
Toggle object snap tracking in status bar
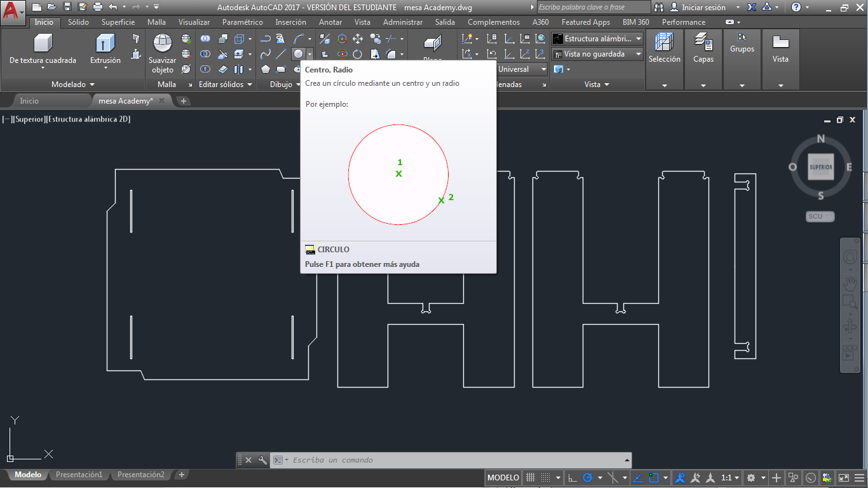pos(638,478)
